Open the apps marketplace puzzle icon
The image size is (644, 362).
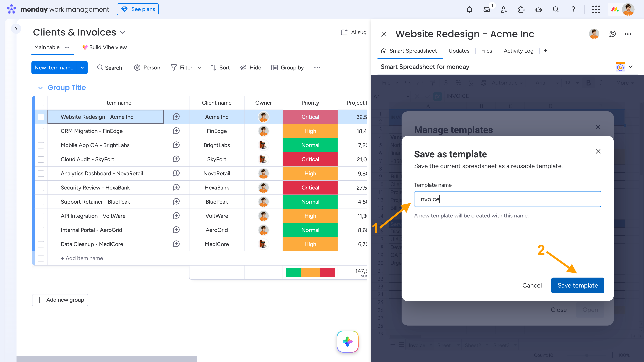click(x=521, y=9)
